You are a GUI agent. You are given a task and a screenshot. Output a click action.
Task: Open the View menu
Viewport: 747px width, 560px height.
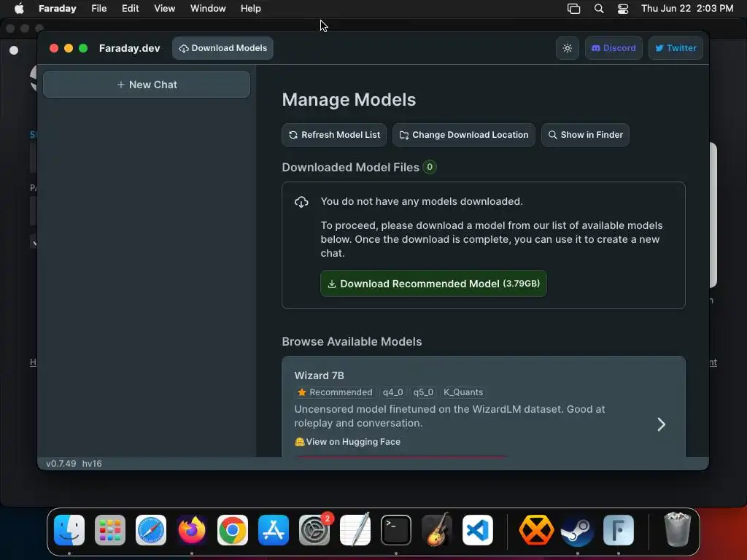pos(164,9)
